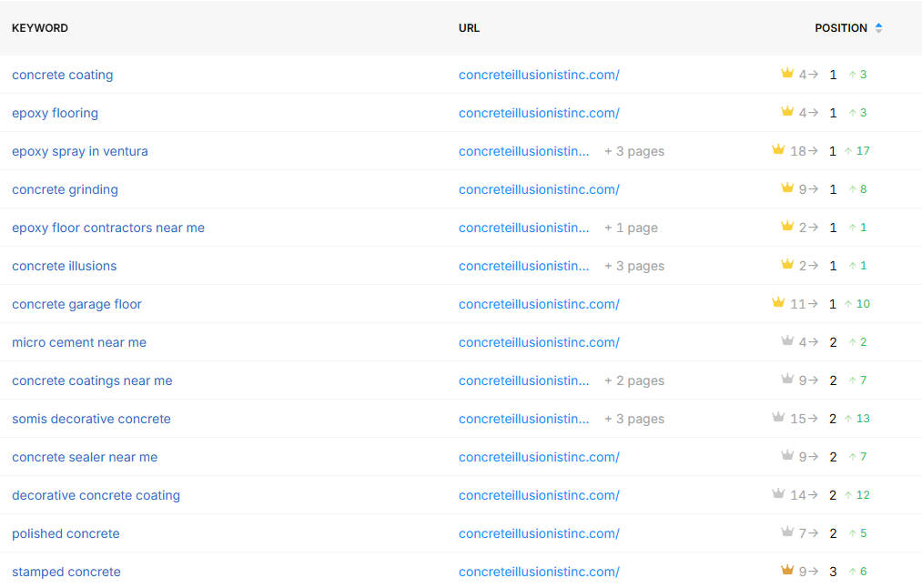This screenshot has width=922, height=588.
Task: Click the crown icon for concrete garage floor
Action: [x=778, y=302]
